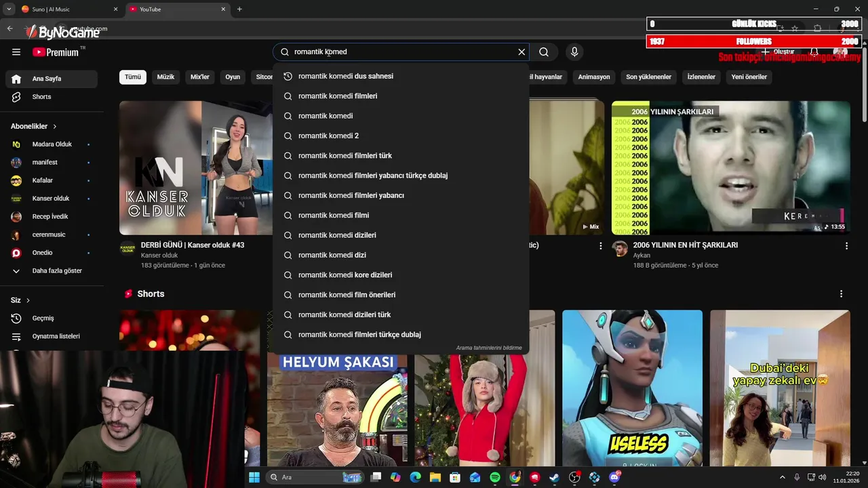The width and height of the screenshot is (868, 488).
Task: Open Shorts shelf more options menu
Action: click(x=841, y=294)
